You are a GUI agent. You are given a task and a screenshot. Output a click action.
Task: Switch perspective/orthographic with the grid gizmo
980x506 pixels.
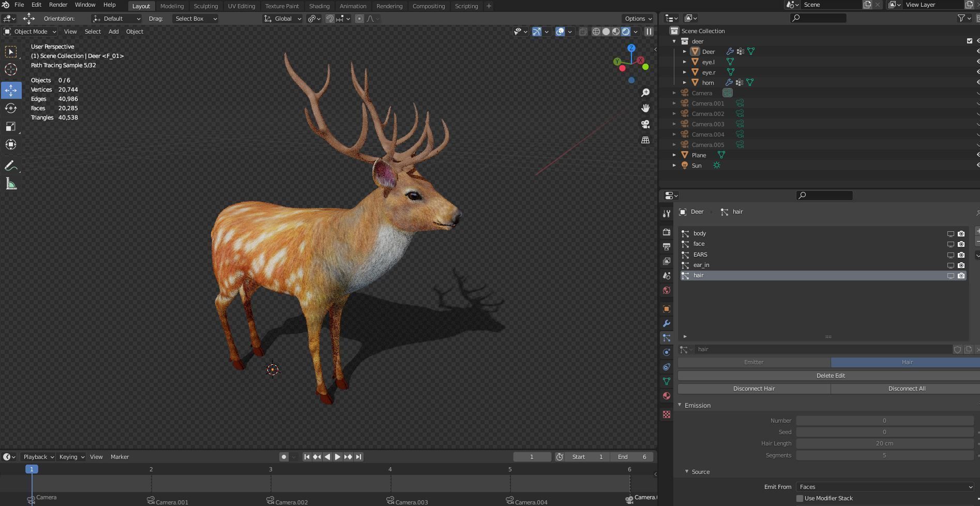pyautogui.click(x=645, y=140)
